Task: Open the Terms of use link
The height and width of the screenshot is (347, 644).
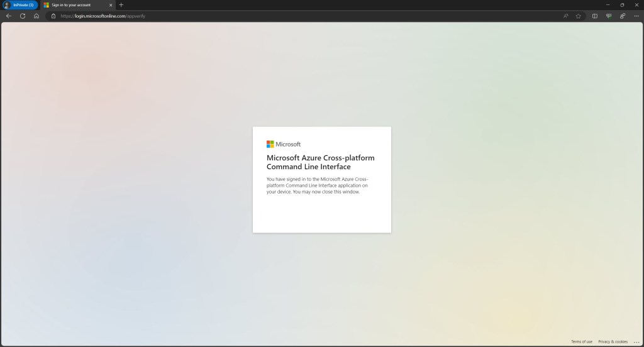Action: (581, 341)
